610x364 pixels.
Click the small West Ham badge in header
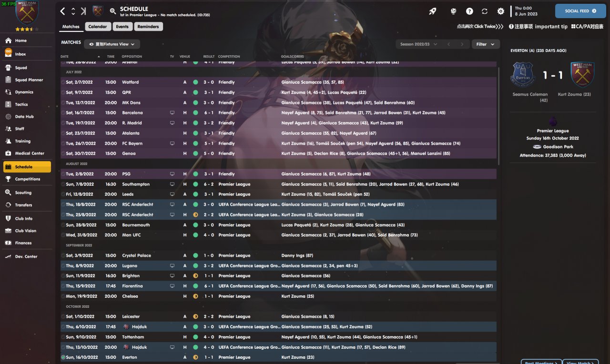point(98,11)
